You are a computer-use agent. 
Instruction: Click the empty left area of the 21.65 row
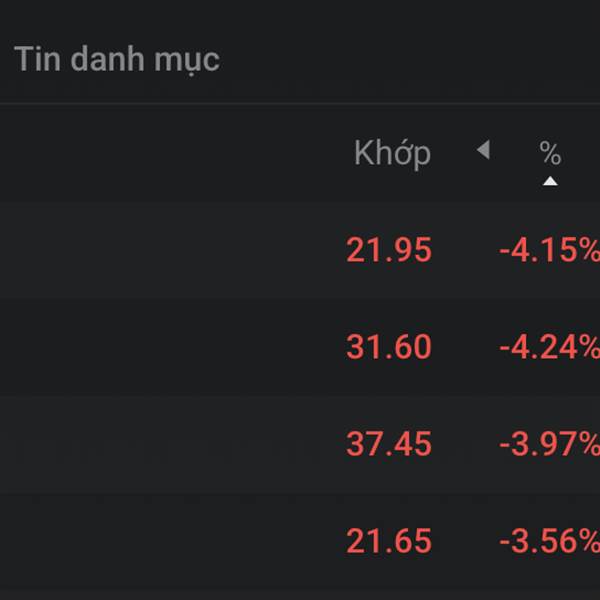point(150,541)
